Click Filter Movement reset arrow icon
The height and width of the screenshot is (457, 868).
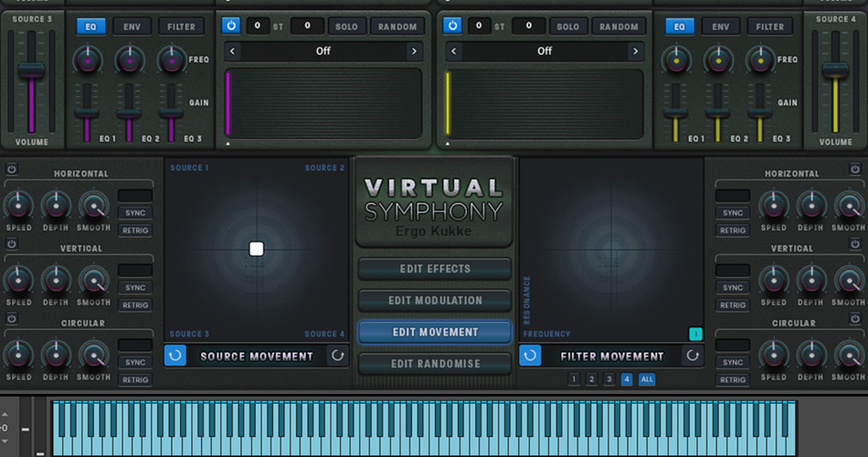(692, 356)
